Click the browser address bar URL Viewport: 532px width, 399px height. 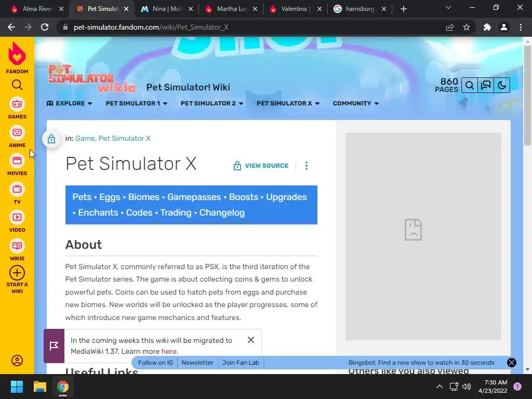pos(151,27)
